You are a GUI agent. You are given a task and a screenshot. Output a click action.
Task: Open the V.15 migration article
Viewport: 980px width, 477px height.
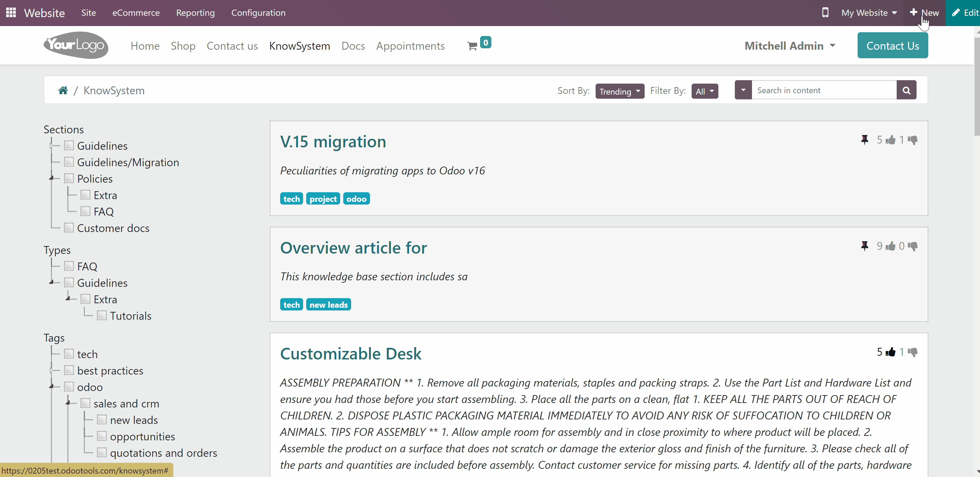(333, 142)
